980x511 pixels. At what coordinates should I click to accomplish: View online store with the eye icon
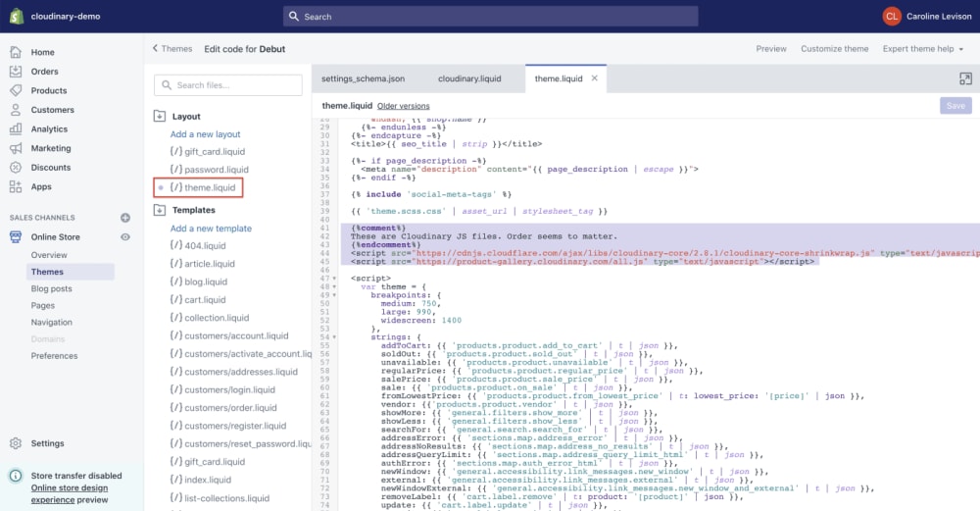click(125, 237)
